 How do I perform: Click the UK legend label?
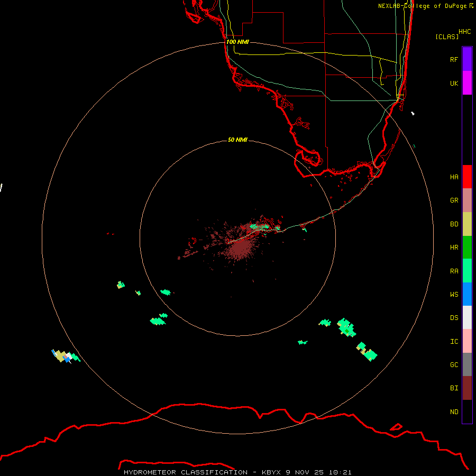coord(454,83)
